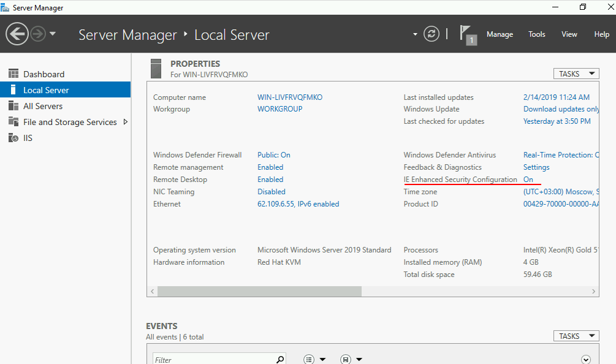The height and width of the screenshot is (364, 616).
Task: Click last installed updates date link
Action: [x=557, y=97]
